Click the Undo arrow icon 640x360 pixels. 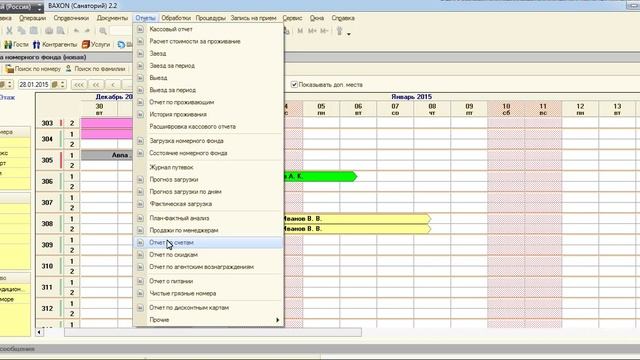tap(76, 31)
